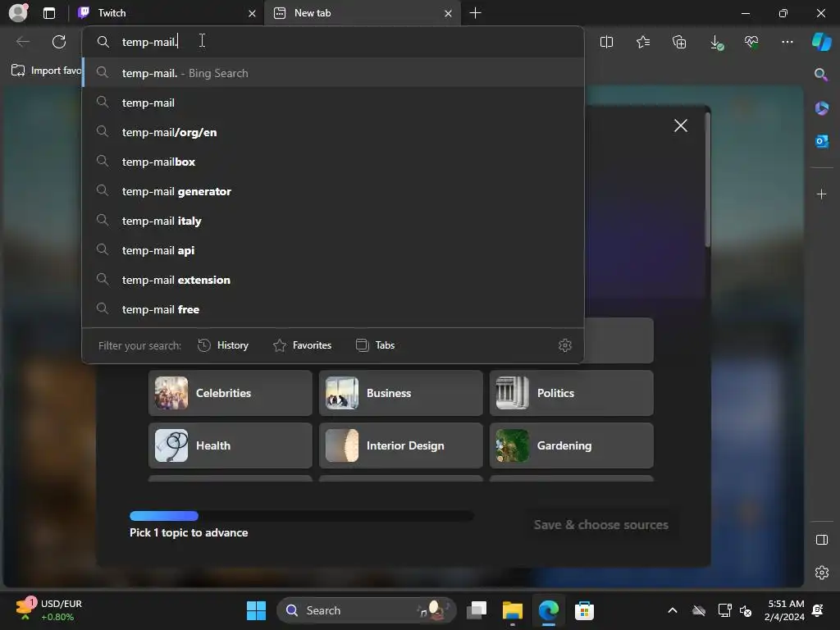Toggle the sidebar panel icon at bottom
Image resolution: width=840 pixels, height=630 pixels.
(x=821, y=540)
